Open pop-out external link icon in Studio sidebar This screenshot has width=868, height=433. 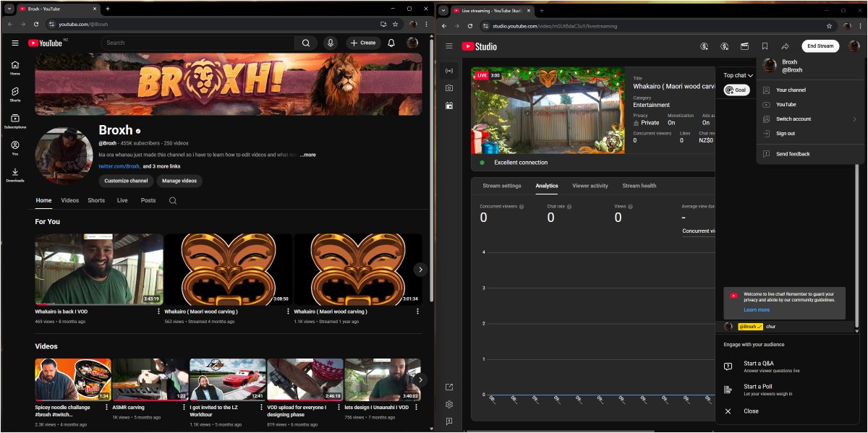pos(449,387)
